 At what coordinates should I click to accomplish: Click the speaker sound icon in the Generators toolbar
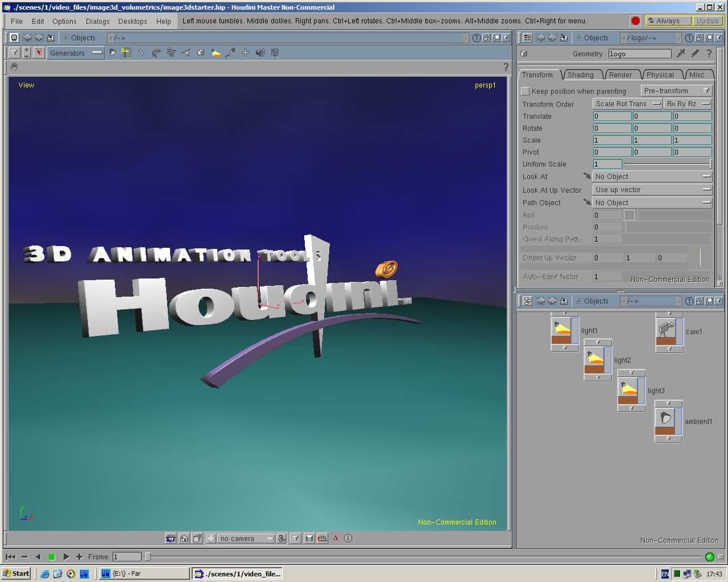point(260,53)
